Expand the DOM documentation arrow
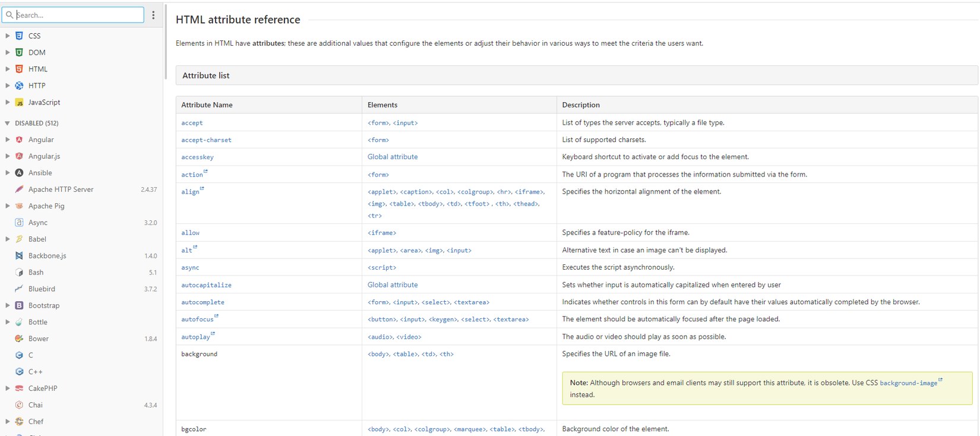The height and width of the screenshot is (436, 980). pyautogui.click(x=8, y=52)
